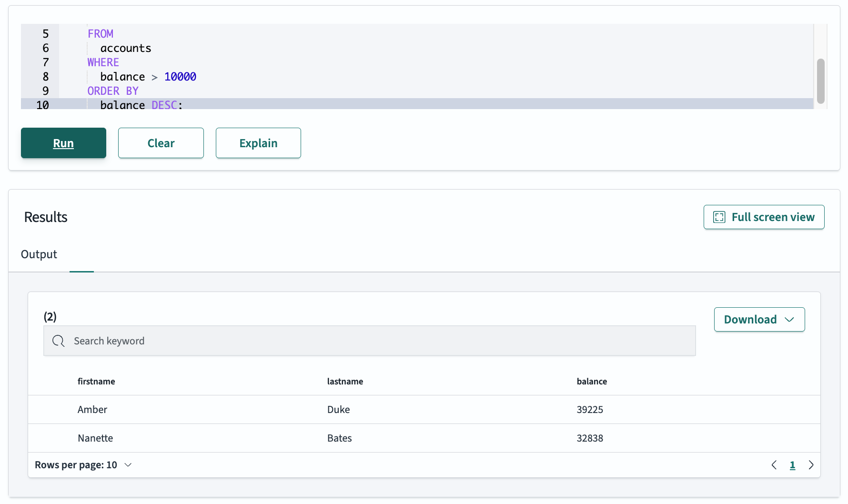Run the SQL query
The width and height of the screenshot is (848, 504).
point(63,143)
